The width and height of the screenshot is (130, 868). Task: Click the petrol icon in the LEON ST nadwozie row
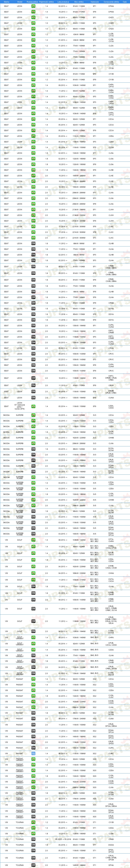[33, 406]
